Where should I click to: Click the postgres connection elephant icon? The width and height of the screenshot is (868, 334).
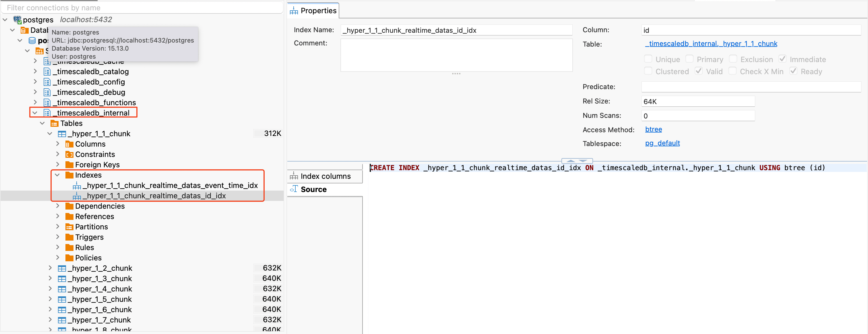[17, 20]
